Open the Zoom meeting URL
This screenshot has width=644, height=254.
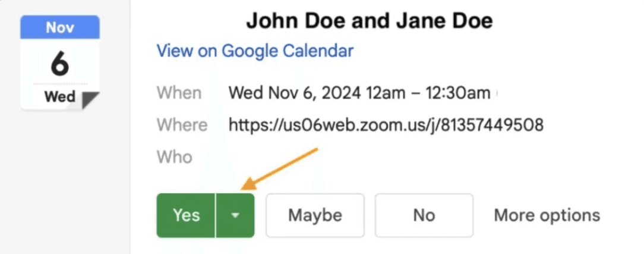pyautogui.click(x=386, y=124)
